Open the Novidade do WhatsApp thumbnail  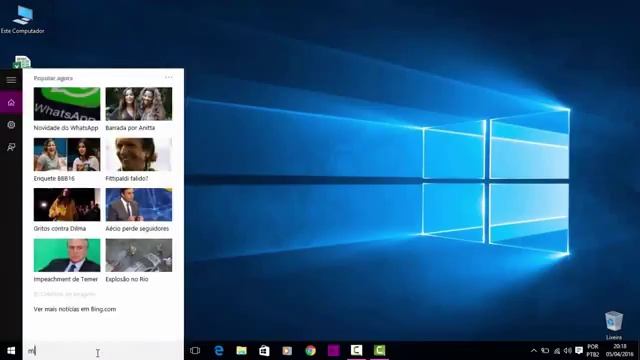[67, 104]
